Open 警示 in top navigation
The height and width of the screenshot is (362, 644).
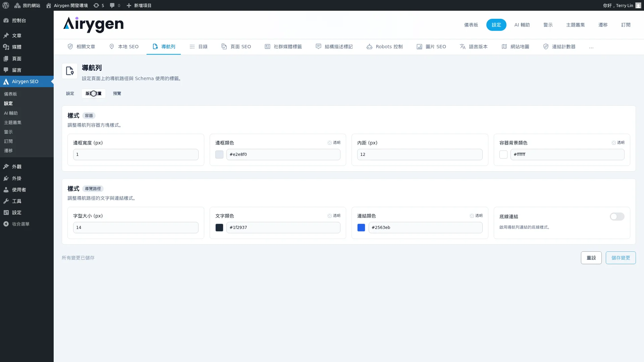[548, 25]
